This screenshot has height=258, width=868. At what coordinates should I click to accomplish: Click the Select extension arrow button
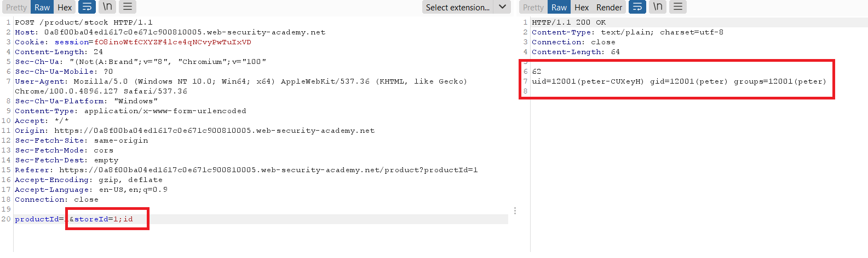pos(502,7)
